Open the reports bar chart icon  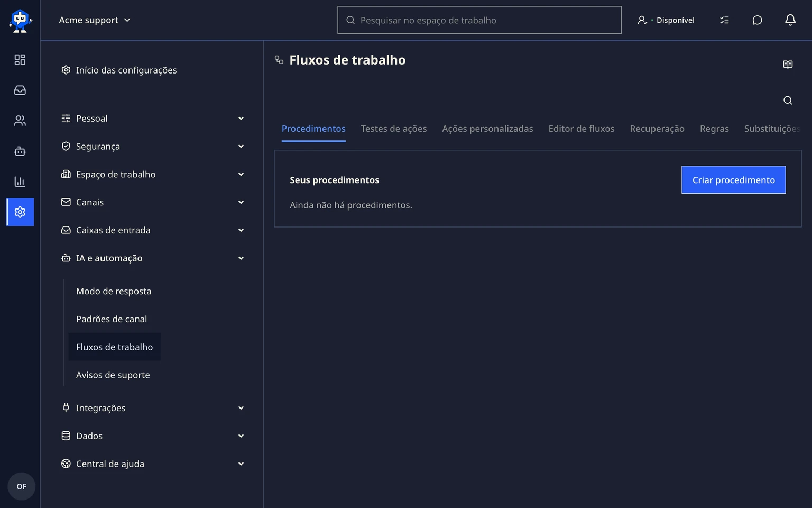coord(20,182)
